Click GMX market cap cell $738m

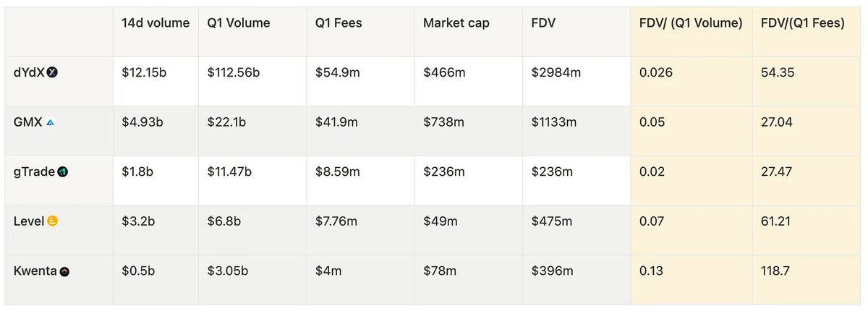tap(443, 122)
